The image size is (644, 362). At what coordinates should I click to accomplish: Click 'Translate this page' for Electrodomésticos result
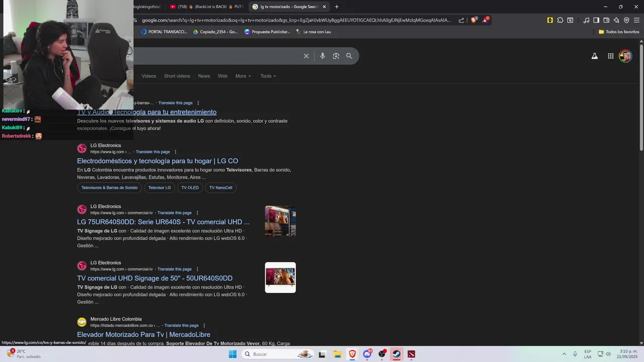(153, 152)
